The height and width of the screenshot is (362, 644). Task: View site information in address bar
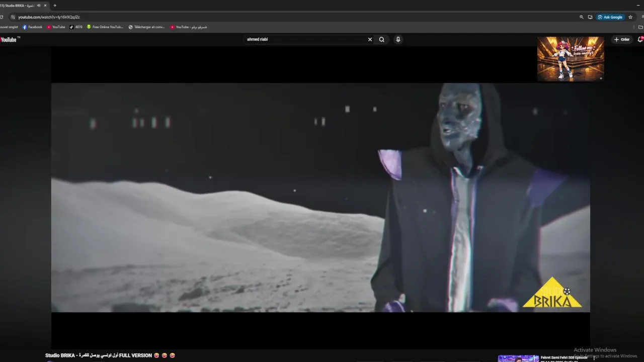(13, 17)
